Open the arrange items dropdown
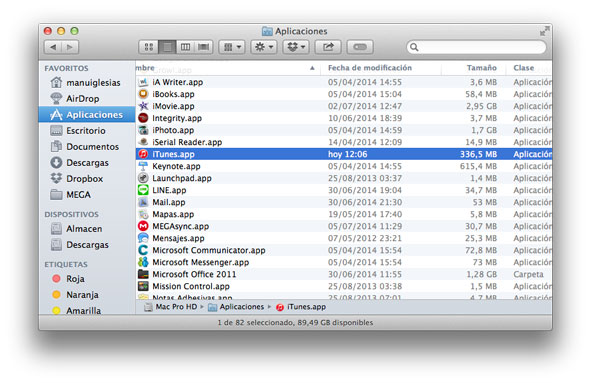The height and width of the screenshot is (383, 590). pyautogui.click(x=232, y=47)
